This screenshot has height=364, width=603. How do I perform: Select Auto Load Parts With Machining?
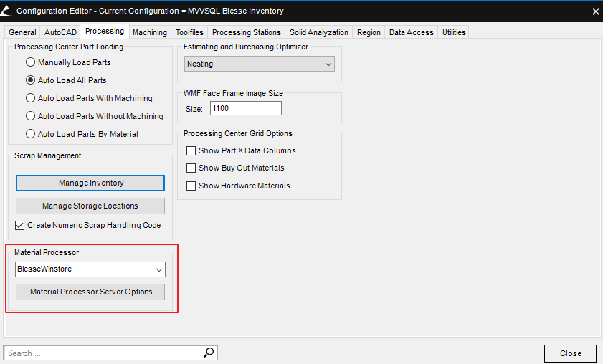pos(31,98)
